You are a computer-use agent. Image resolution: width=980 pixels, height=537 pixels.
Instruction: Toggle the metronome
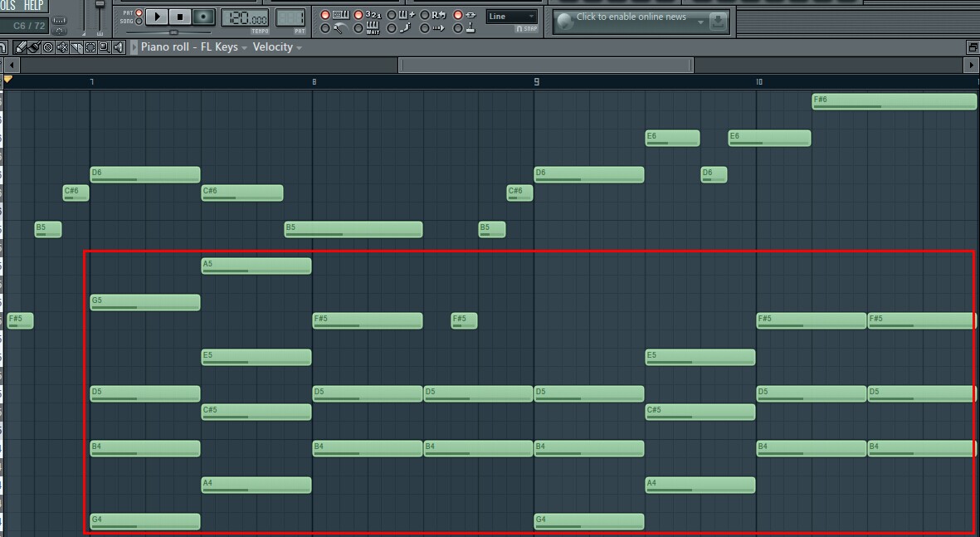pyautogui.click(x=335, y=28)
